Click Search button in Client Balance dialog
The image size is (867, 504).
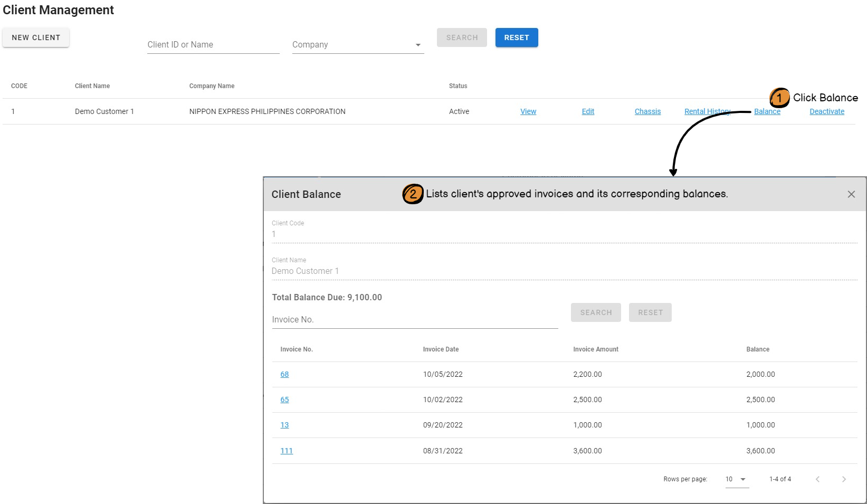(x=595, y=312)
